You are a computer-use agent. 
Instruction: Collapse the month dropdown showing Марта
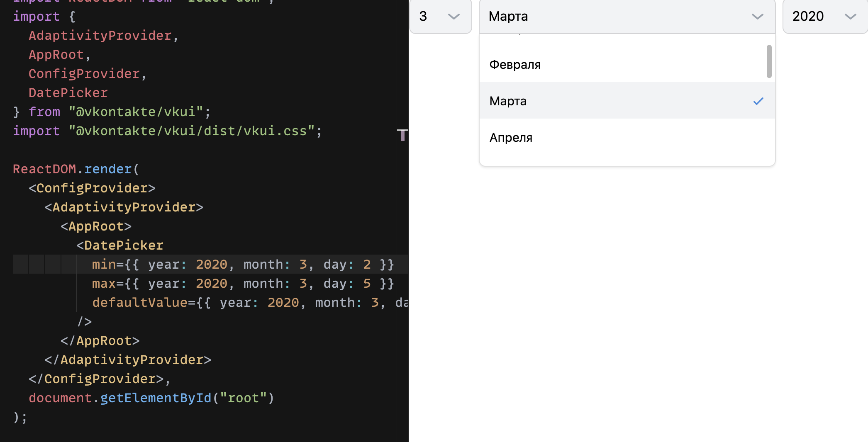[x=627, y=17]
